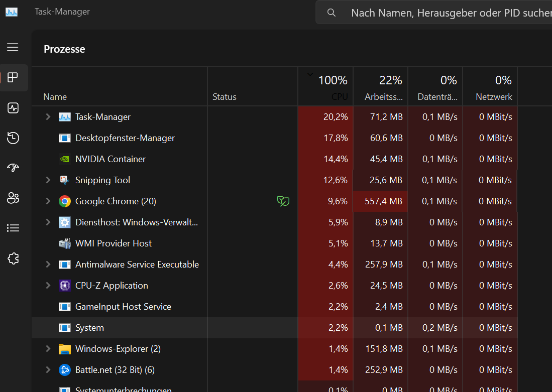Image resolution: width=552 pixels, height=392 pixels.
Task: Sort by the Status column header
Action: [253, 86]
